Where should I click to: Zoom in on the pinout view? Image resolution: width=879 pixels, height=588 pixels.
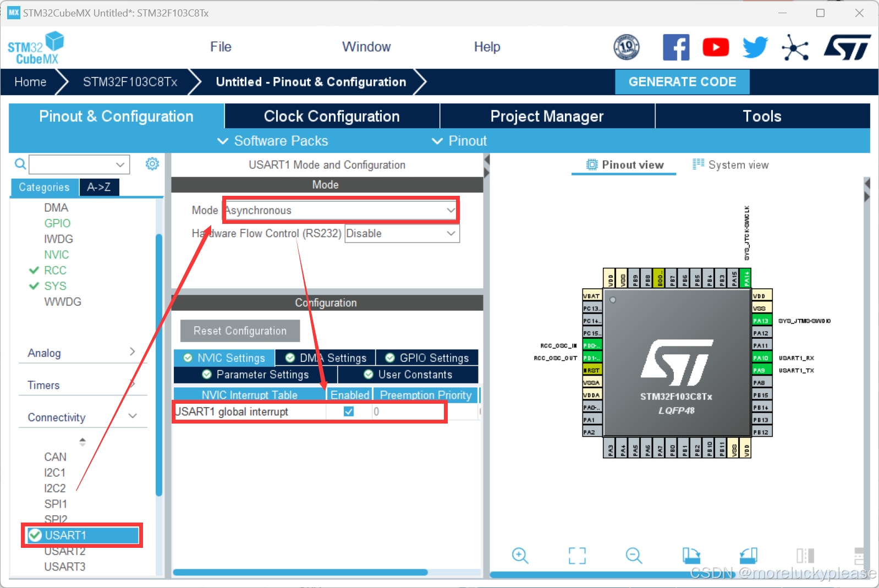(x=520, y=556)
